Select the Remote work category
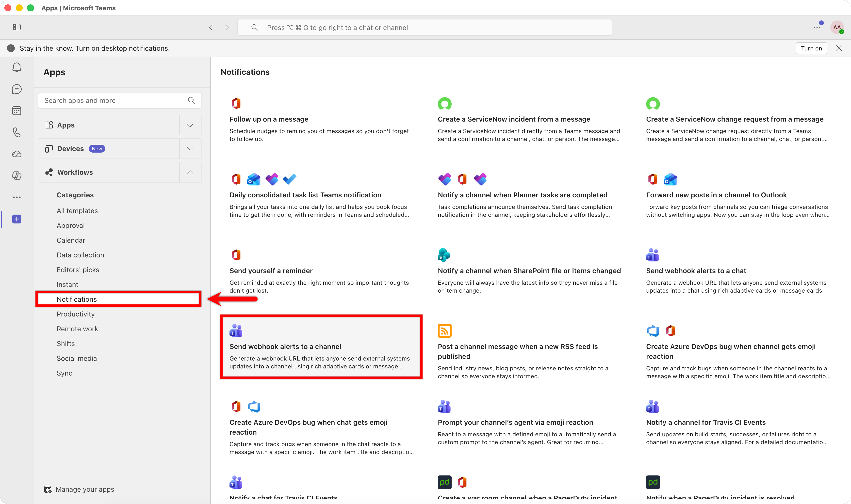 click(77, 329)
